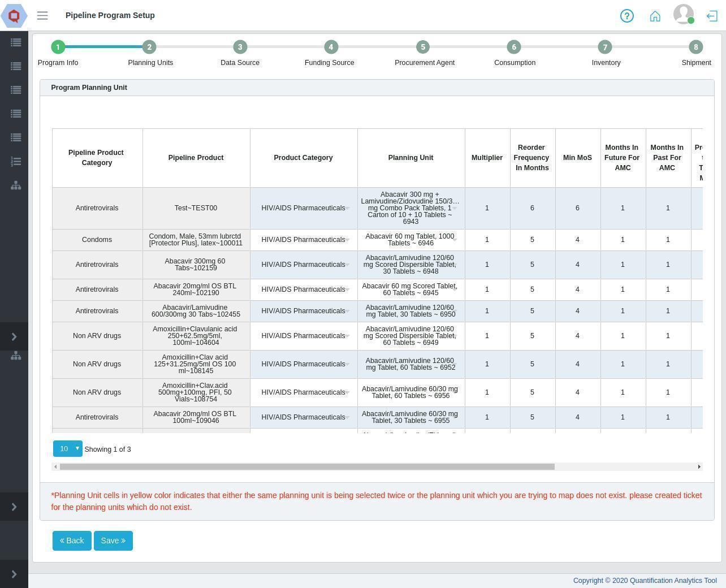Go to step 1 Program Info

(58, 47)
